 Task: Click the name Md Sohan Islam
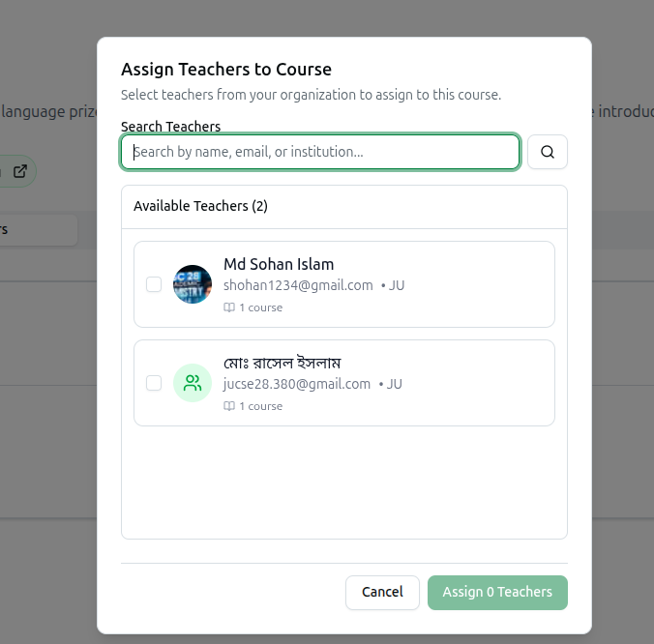coord(279,264)
